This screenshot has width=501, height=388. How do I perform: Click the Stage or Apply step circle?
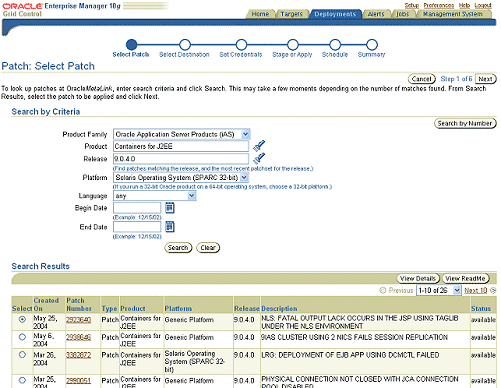pyautogui.click(x=293, y=45)
